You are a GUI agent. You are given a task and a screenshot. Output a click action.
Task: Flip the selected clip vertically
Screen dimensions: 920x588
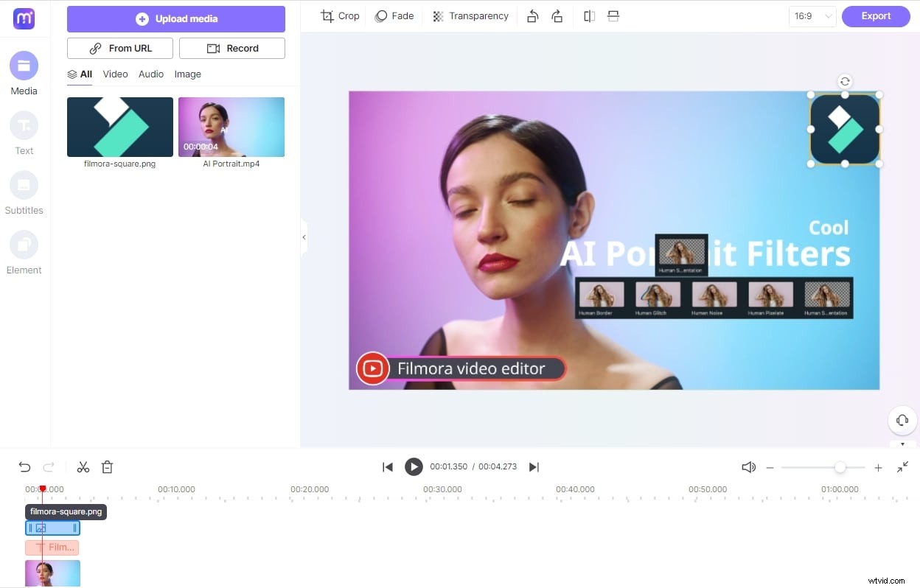[614, 15]
